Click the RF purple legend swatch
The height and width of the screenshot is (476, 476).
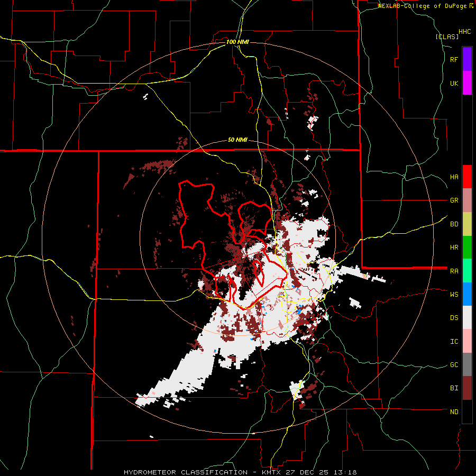467,59
